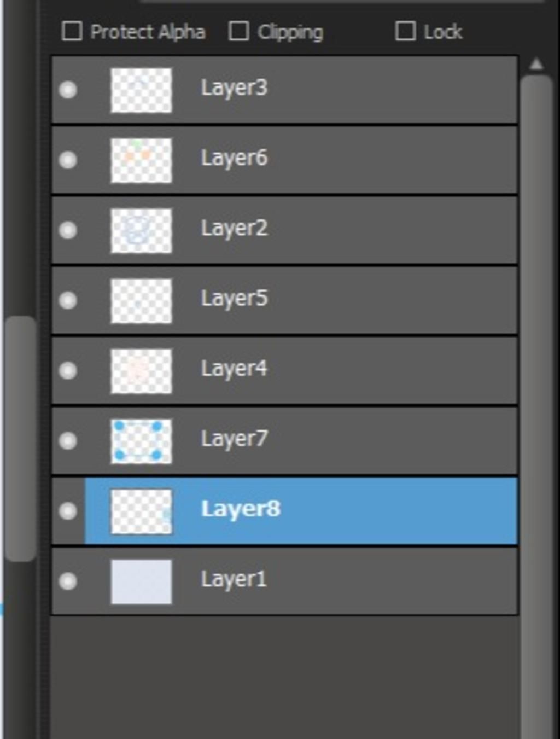Select the Layer3 row

point(355,90)
